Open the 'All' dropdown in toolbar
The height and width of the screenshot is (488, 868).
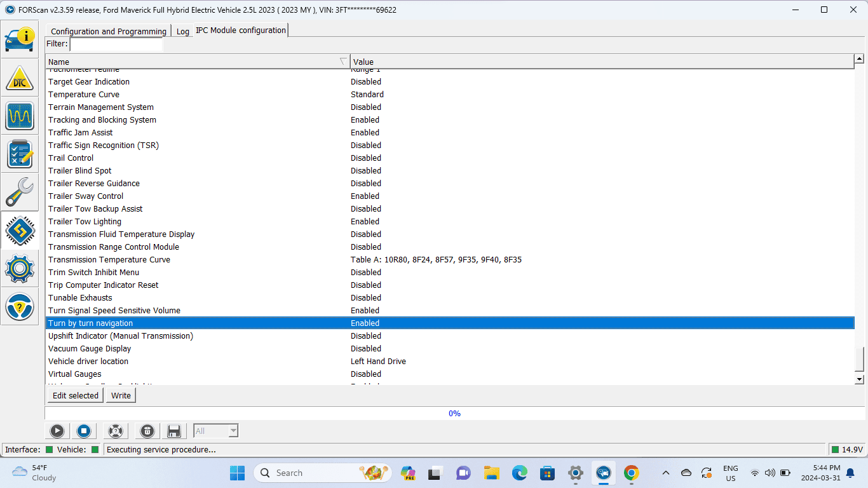(216, 431)
